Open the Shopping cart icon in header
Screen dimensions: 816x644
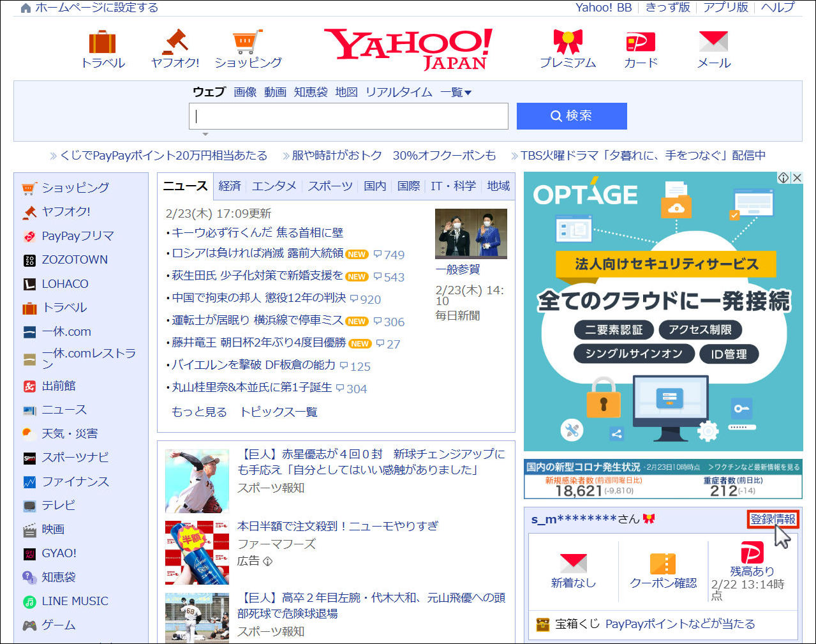pyautogui.click(x=248, y=42)
